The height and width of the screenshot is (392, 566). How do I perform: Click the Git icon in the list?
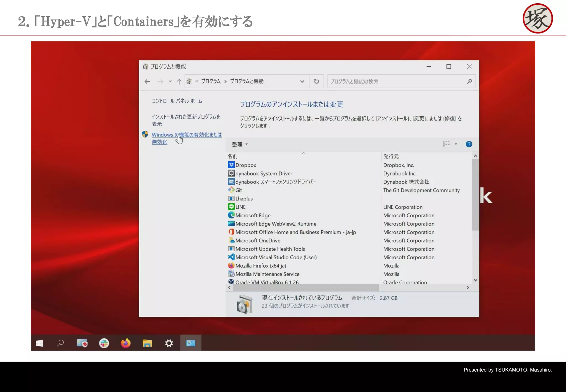click(231, 190)
